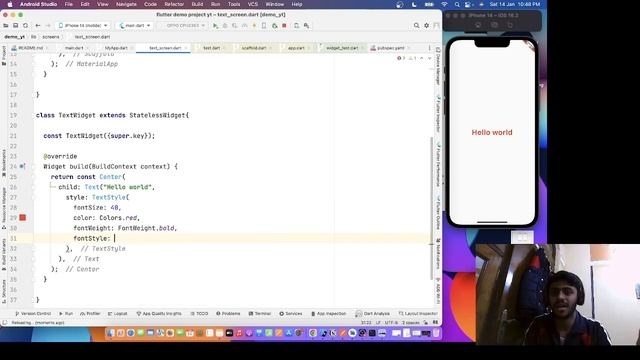Open the Tools menu
This screenshot has height=360, width=640.
[x=234, y=4]
